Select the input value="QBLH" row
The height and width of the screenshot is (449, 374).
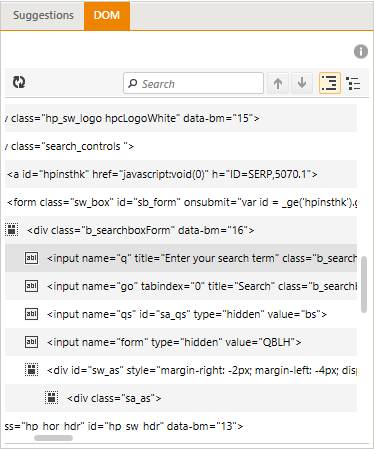(181, 342)
